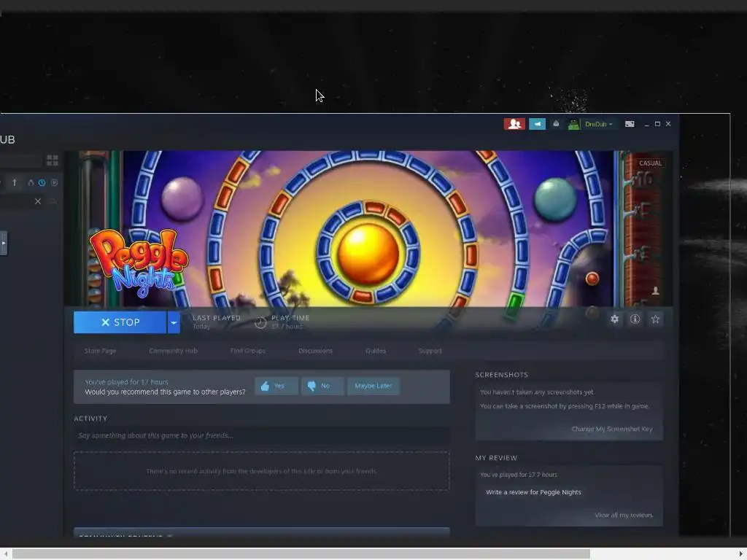Open the friends list icon
Viewport: 747px width, 560px height.
(514, 124)
